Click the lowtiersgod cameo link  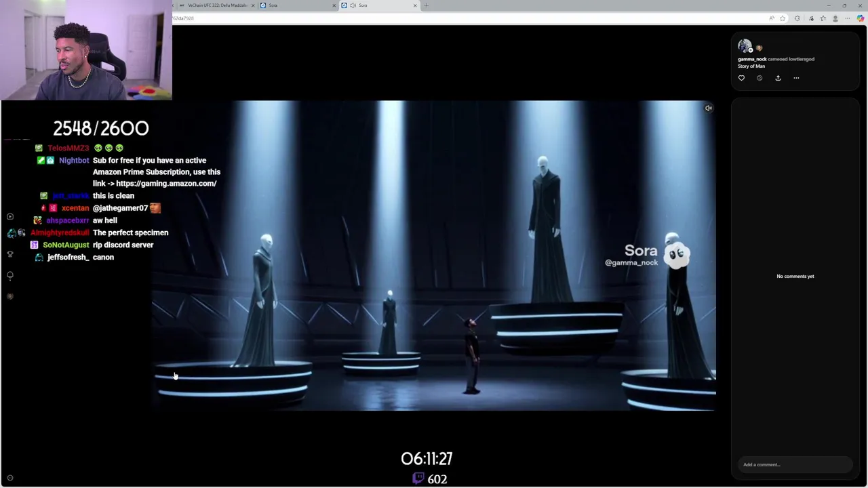[801, 59]
